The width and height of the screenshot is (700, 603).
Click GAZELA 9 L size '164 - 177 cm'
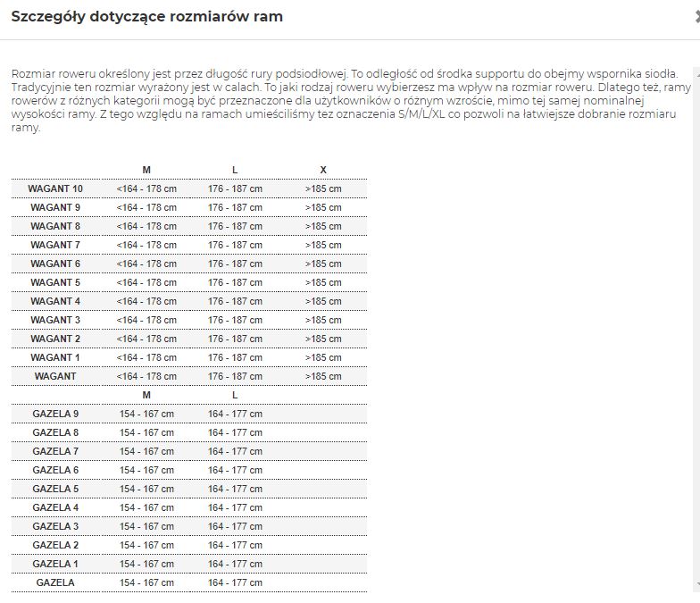pyautogui.click(x=235, y=415)
